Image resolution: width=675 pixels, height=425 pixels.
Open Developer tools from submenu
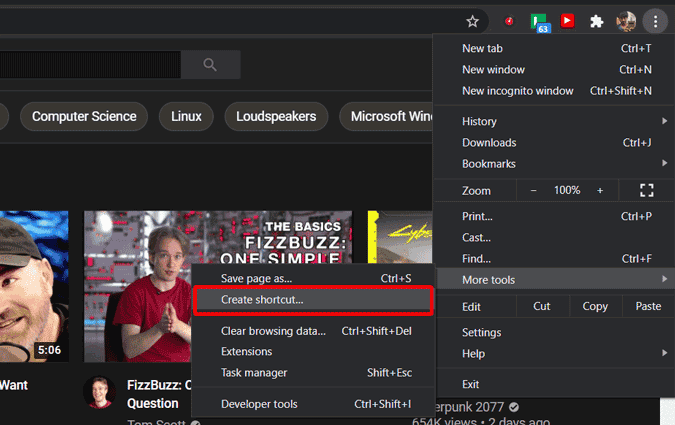(313, 404)
